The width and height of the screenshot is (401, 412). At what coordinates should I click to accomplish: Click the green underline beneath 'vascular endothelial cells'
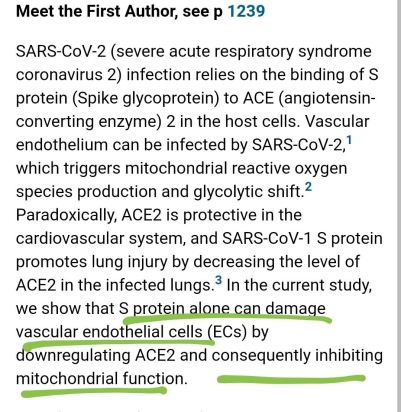tap(115, 343)
